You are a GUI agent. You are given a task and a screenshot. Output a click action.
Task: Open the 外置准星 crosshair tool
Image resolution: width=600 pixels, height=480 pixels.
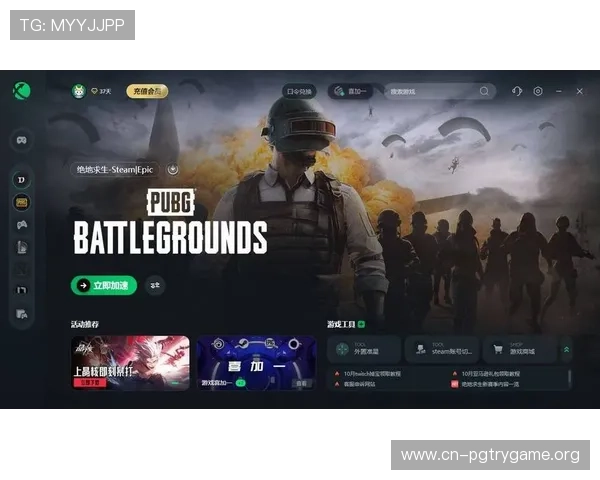(x=364, y=349)
